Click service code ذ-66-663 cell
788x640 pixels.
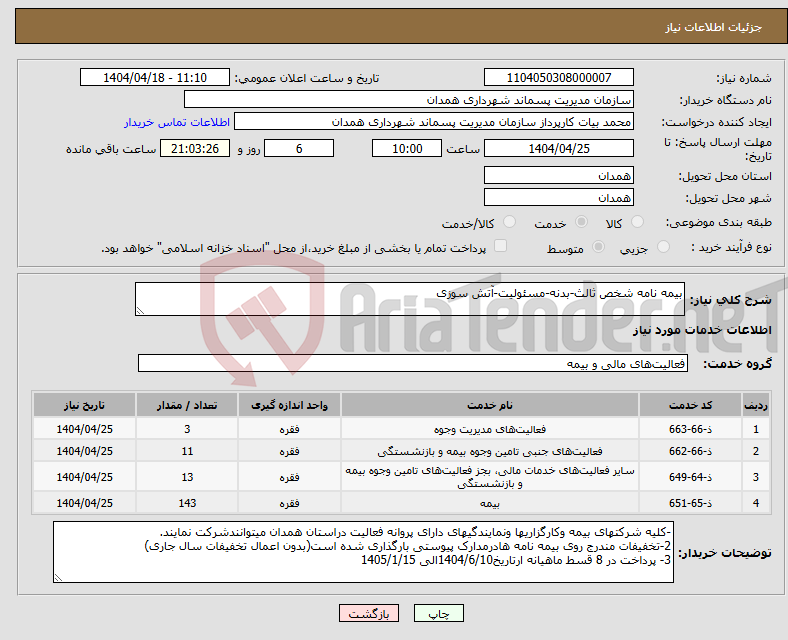(x=691, y=429)
